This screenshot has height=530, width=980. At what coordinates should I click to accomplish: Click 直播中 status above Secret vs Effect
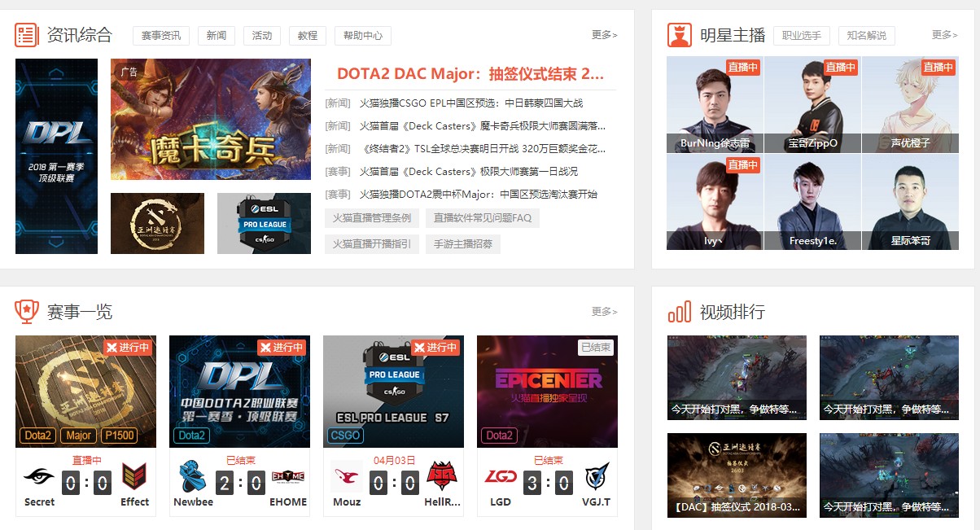pos(87,460)
